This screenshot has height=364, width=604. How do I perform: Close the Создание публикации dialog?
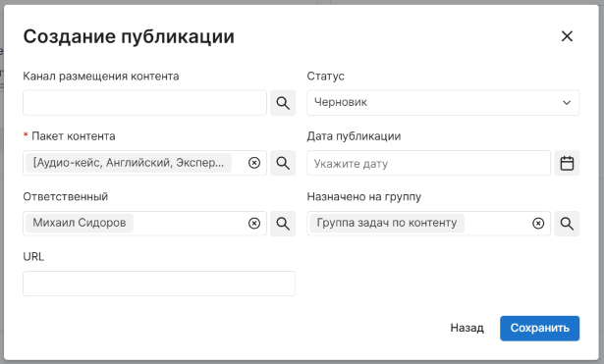(x=567, y=36)
